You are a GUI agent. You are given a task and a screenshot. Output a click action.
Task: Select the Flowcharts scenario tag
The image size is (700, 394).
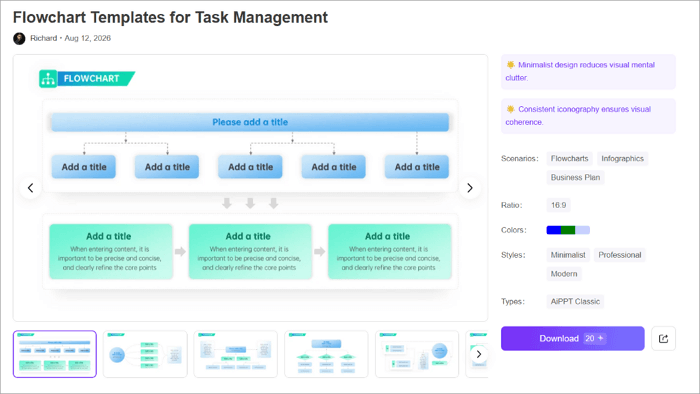[x=569, y=158]
